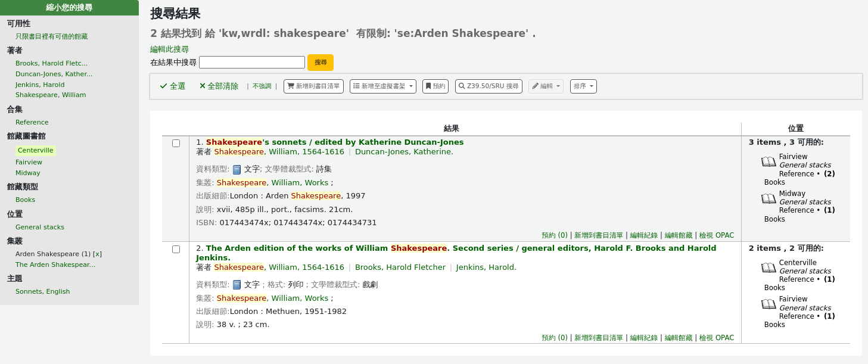The width and height of the screenshot is (868, 364).
Task: Click the "3 items, 3 可用的" text
Action: 786,142
